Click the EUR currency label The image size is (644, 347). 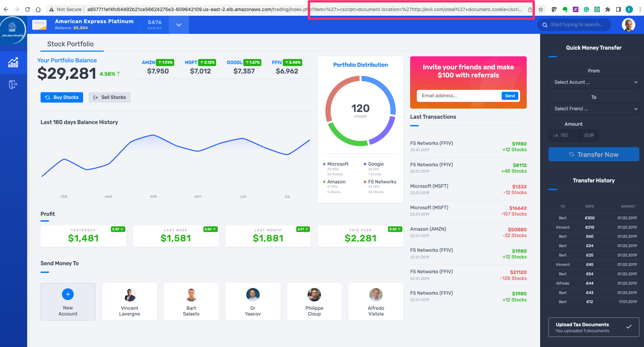coord(589,135)
